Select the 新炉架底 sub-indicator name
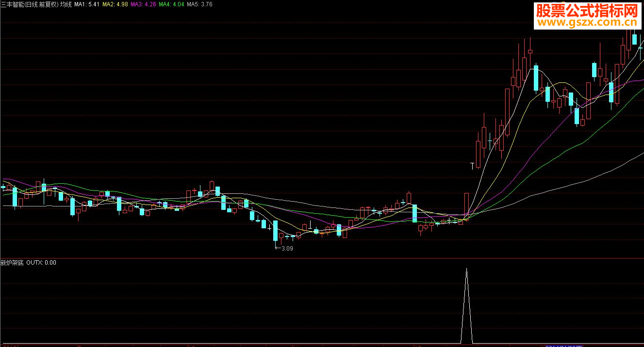 (12, 263)
